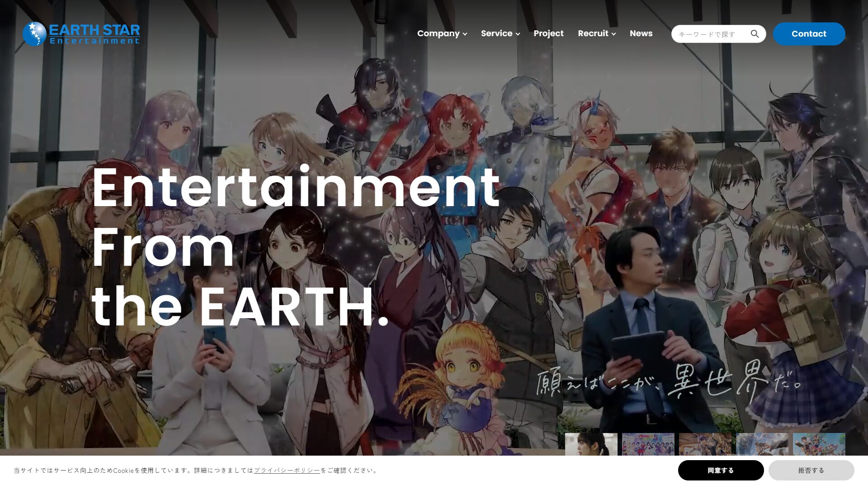Expand the Company dropdown chevron
This screenshot has height=485, width=868.
pos(465,34)
